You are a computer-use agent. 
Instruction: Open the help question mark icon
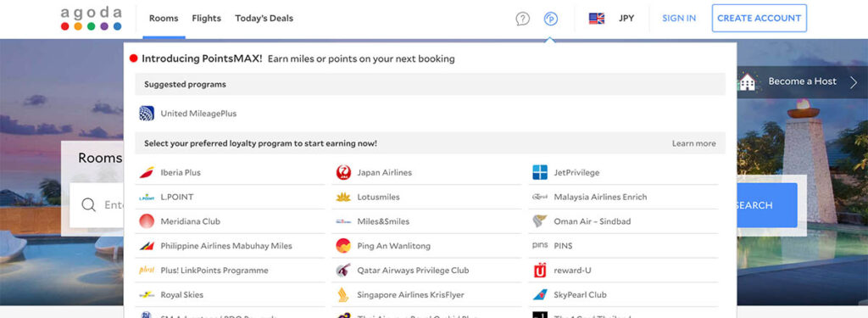522,19
